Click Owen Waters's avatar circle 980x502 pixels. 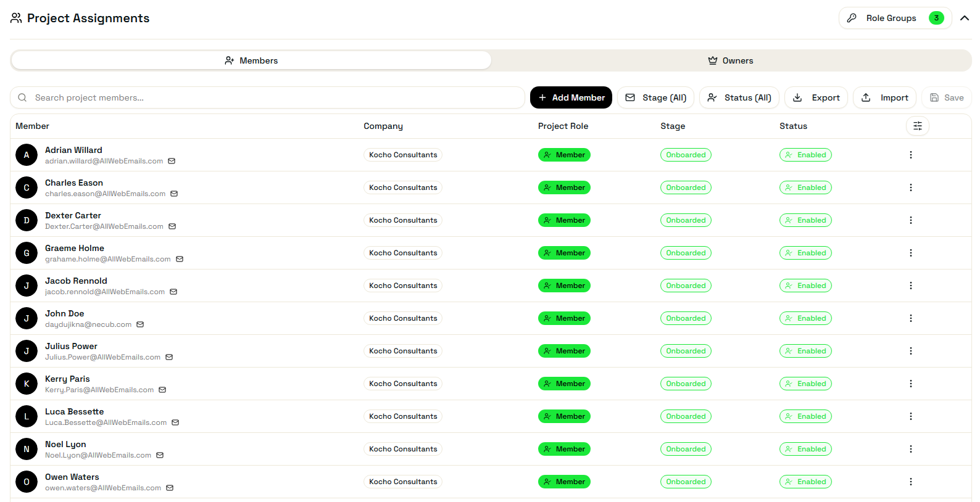tap(27, 482)
